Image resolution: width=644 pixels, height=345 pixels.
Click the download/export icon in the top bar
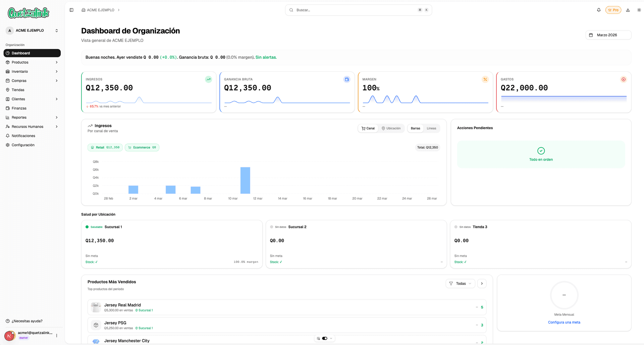628,10
